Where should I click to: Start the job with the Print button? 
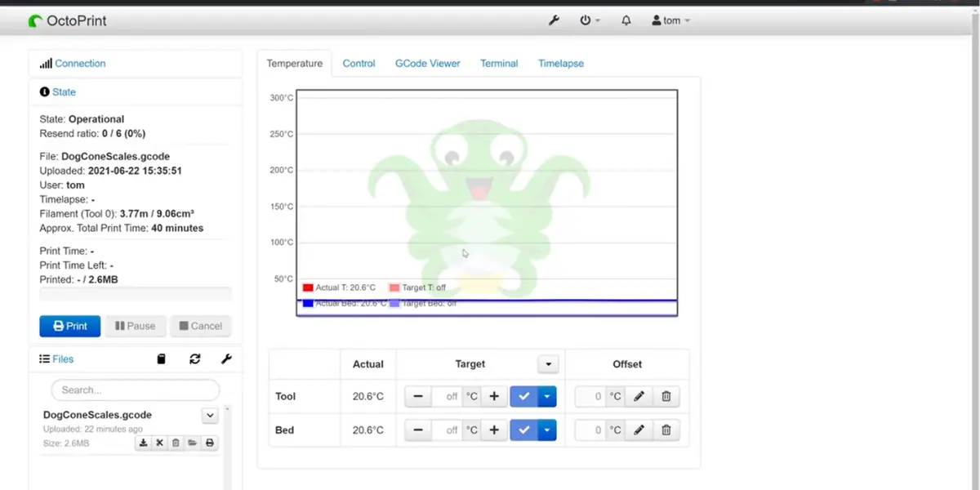tap(70, 326)
